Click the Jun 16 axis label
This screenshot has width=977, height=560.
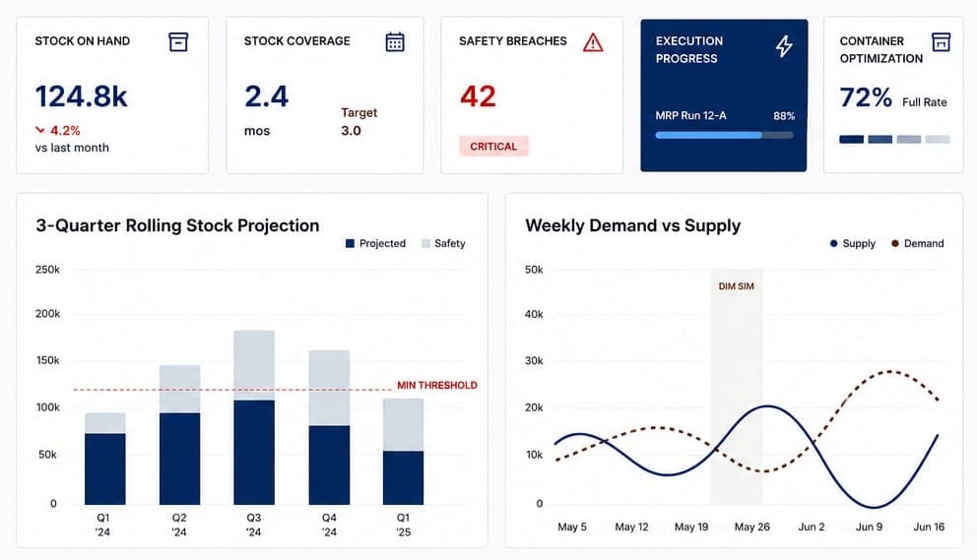pyautogui.click(x=929, y=527)
